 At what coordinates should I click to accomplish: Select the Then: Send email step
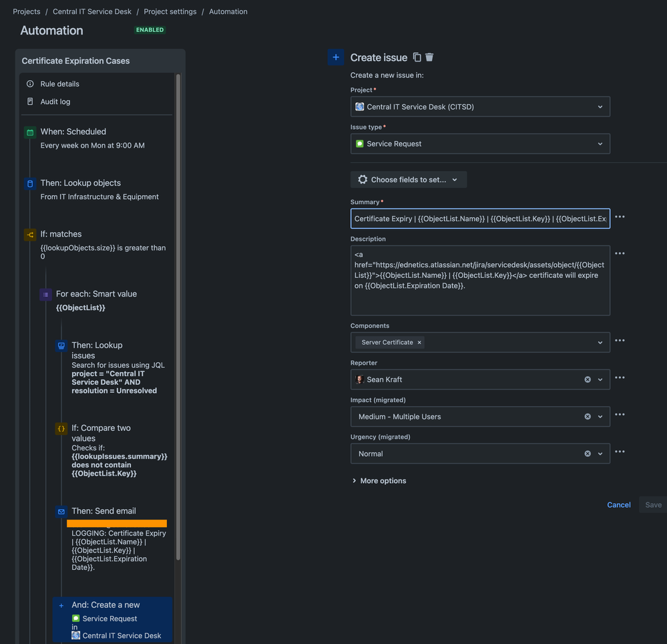point(113,538)
